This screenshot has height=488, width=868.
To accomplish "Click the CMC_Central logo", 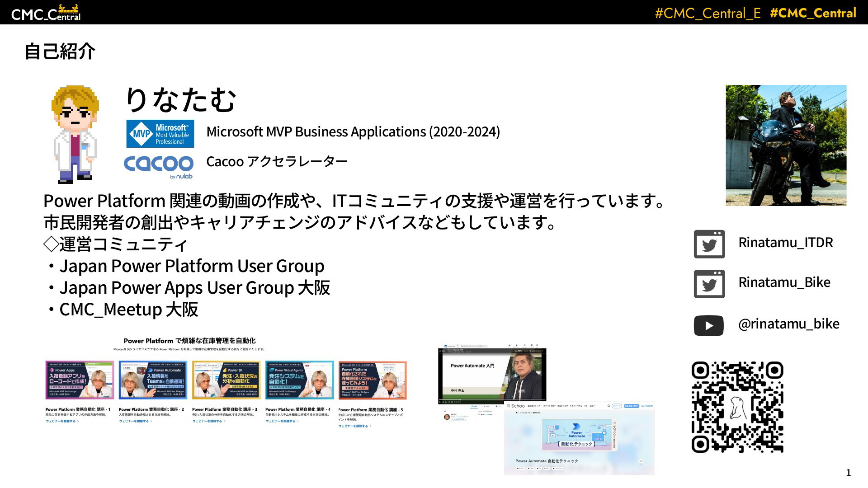I will click(46, 13).
